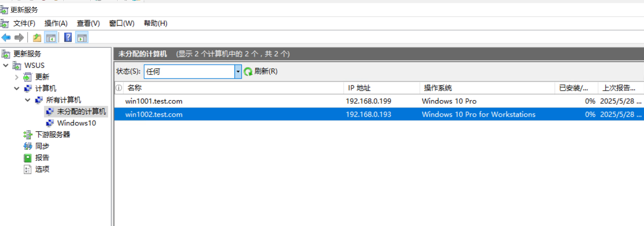The image size is (644, 226).
Task: Open the 帮助(H) menu
Action: [155, 23]
